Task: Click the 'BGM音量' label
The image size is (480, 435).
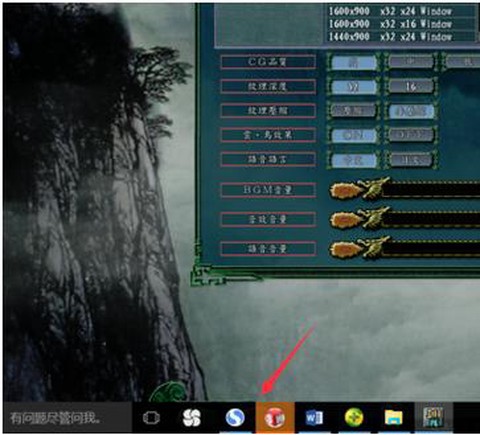Action: [268, 190]
